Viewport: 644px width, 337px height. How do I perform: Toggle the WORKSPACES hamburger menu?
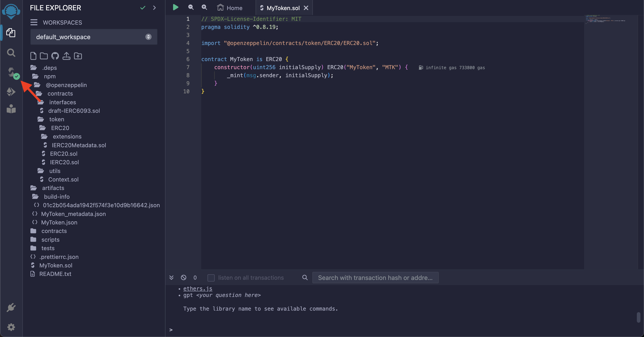pyautogui.click(x=34, y=23)
